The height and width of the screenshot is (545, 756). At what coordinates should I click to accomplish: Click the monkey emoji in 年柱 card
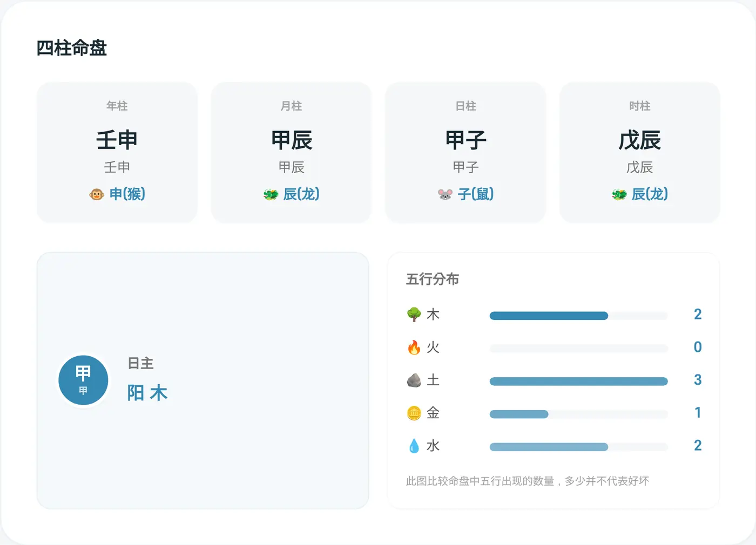97,194
